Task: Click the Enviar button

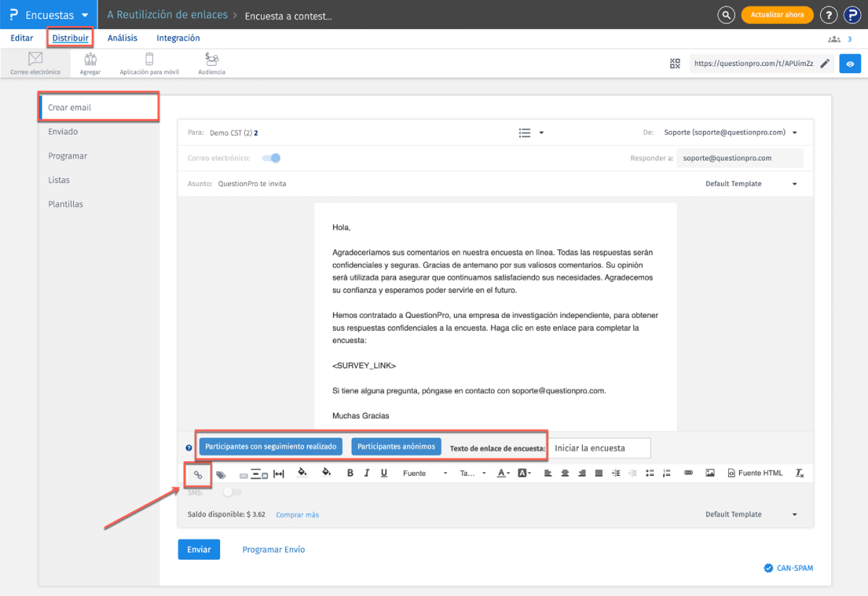Action: [199, 550]
